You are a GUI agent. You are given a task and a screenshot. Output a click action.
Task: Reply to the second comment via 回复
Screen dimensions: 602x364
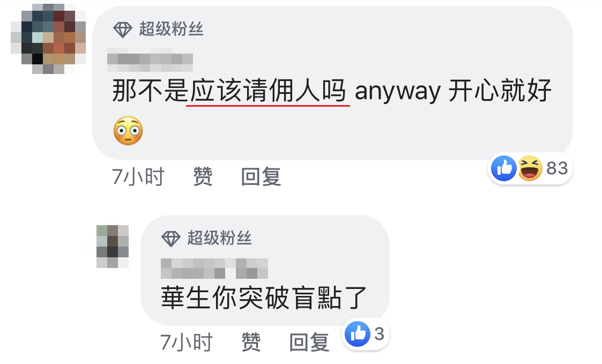pyautogui.click(x=309, y=342)
